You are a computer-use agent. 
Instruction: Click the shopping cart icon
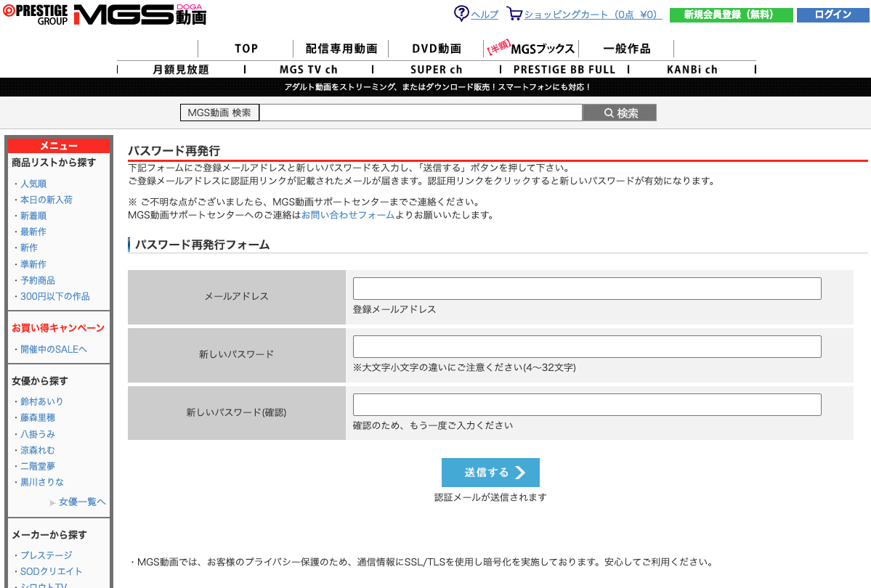pos(514,14)
